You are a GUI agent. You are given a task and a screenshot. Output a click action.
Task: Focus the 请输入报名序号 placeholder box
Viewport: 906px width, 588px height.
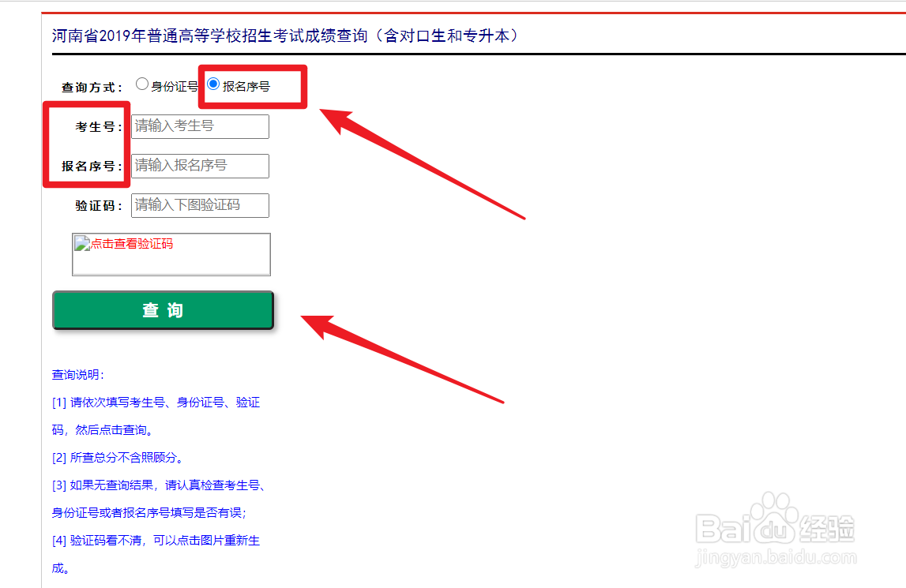tap(199, 166)
